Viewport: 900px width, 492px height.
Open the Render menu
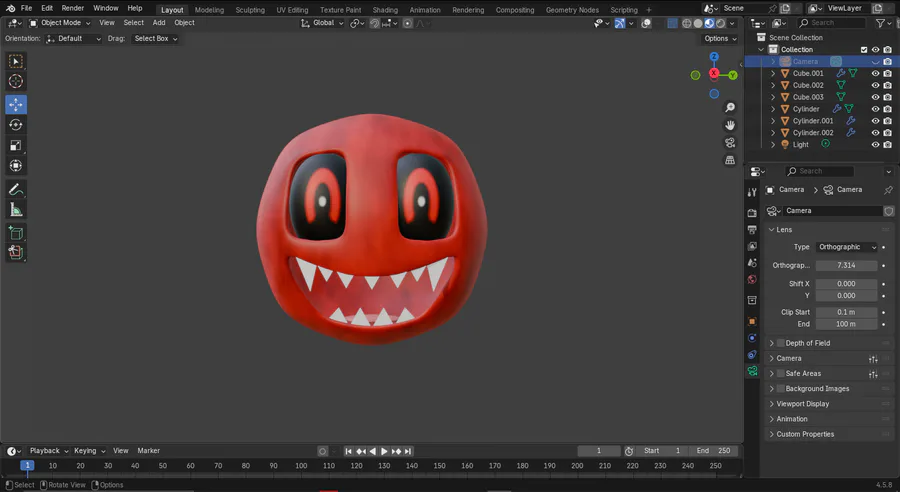coord(73,8)
